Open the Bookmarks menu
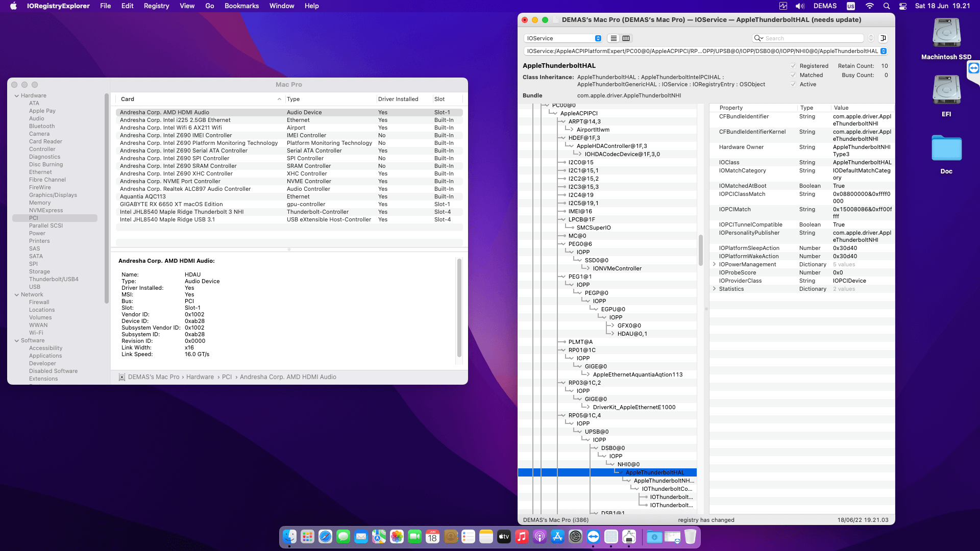The width and height of the screenshot is (980, 551). tap(241, 6)
